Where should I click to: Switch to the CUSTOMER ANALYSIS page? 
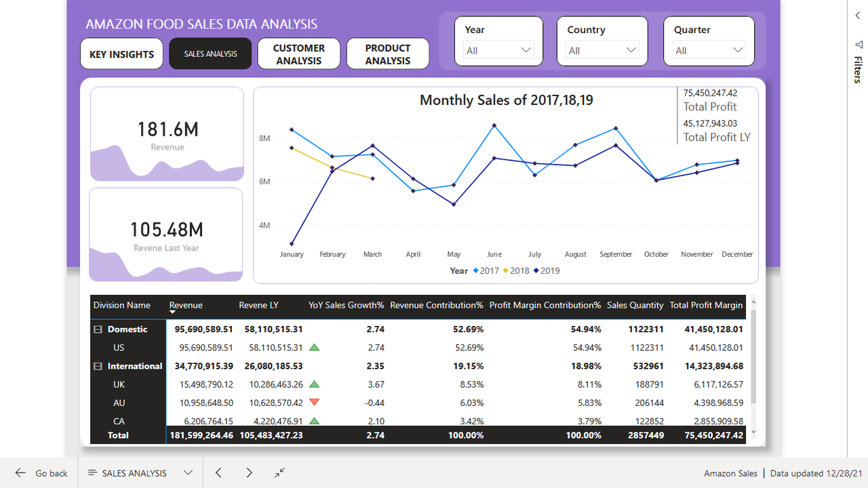click(x=298, y=53)
